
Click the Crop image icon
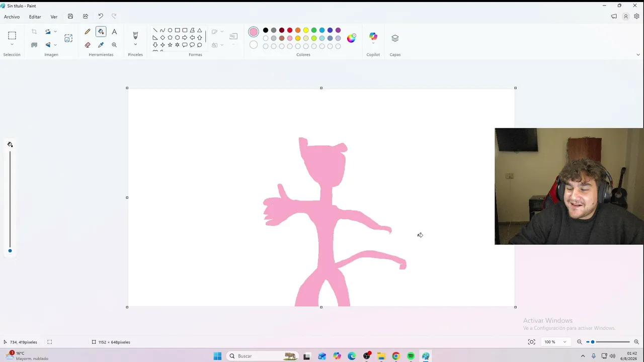(34, 32)
